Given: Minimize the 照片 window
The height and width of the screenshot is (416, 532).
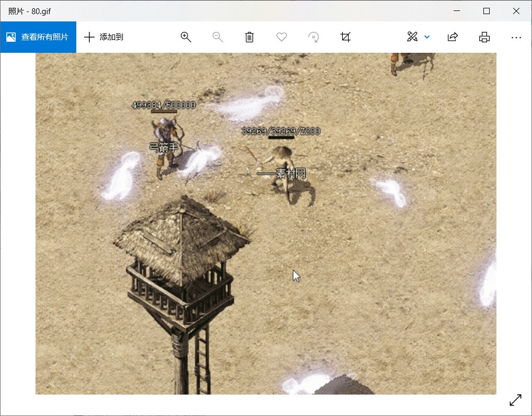Looking at the screenshot, I should [x=457, y=11].
